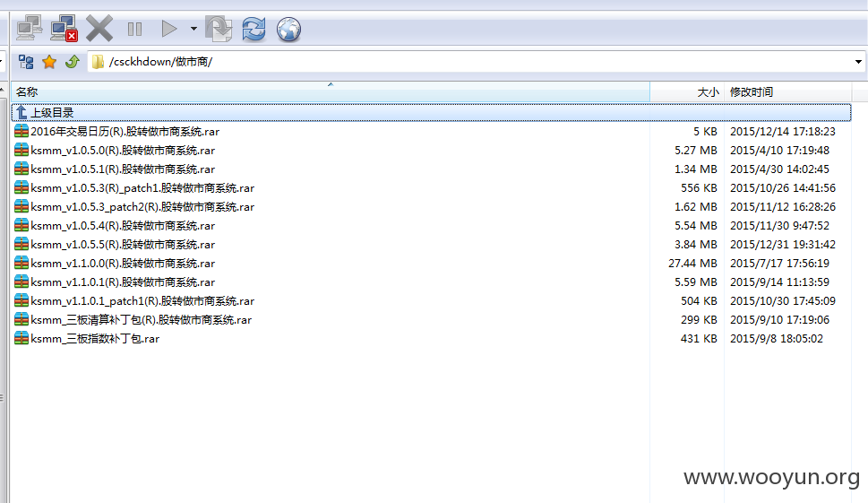Sort by the 修改时间 column header
The image size is (868, 503).
[787, 92]
